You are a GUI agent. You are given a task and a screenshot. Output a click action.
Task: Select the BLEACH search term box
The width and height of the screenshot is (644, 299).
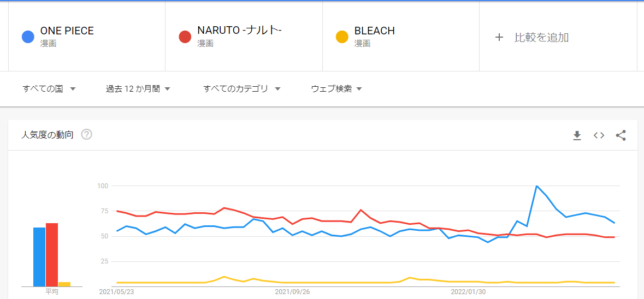pos(375,31)
